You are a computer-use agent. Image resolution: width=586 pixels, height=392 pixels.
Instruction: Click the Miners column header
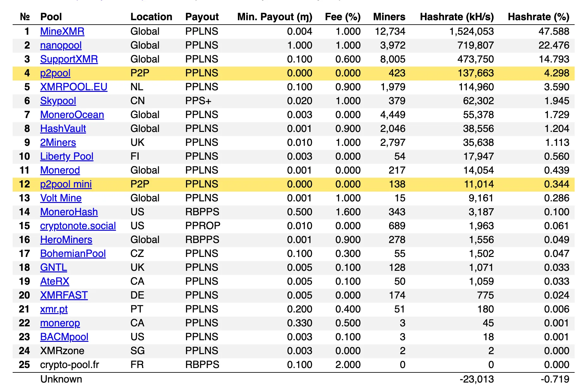point(389,17)
